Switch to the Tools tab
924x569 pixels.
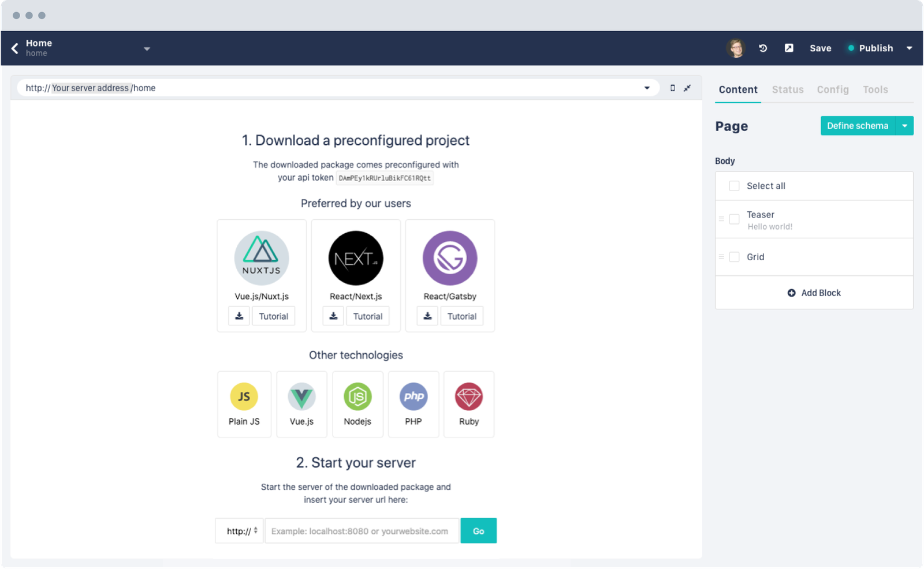875,89
